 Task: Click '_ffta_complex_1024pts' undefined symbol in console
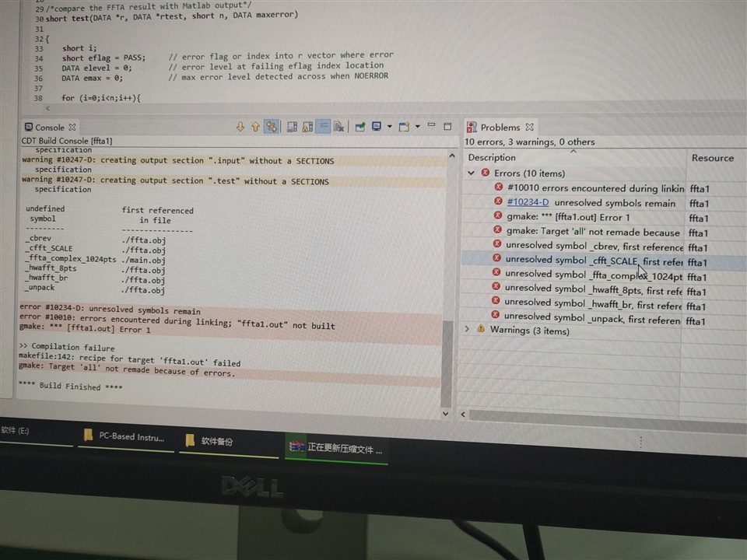tap(71, 258)
